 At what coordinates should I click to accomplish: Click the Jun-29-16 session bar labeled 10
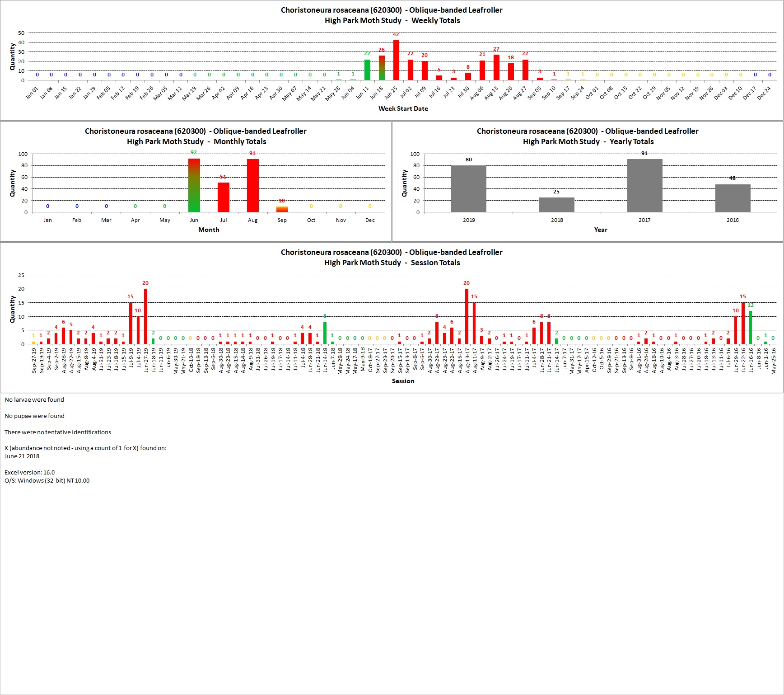tap(736, 330)
